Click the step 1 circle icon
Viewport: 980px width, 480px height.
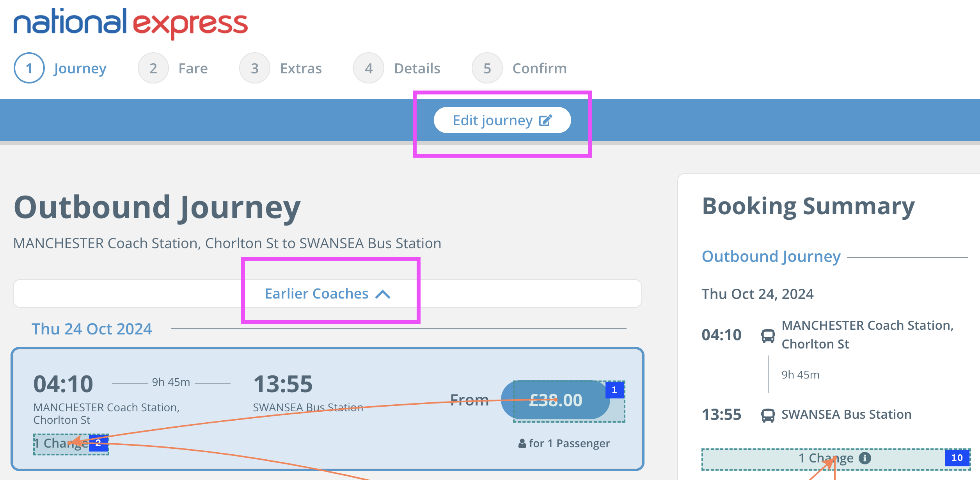(29, 68)
